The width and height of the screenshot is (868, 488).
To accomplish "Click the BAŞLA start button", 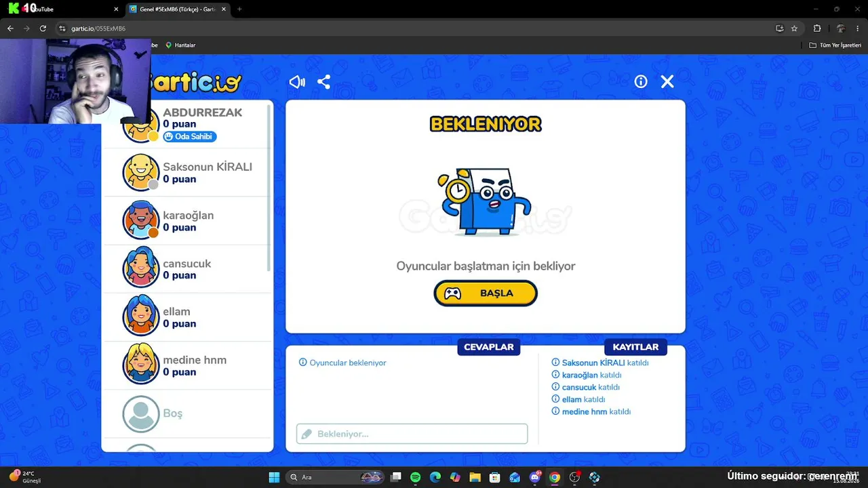I will coord(486,293).
